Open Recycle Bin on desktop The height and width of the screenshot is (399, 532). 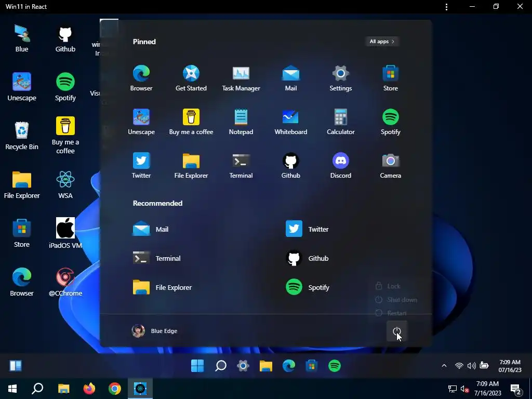[22, 136]
